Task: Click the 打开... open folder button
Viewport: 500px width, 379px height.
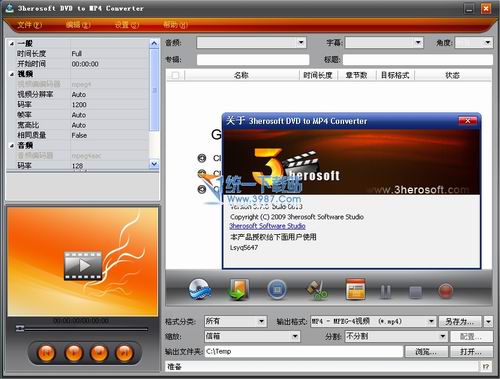Action: point(471,351)
